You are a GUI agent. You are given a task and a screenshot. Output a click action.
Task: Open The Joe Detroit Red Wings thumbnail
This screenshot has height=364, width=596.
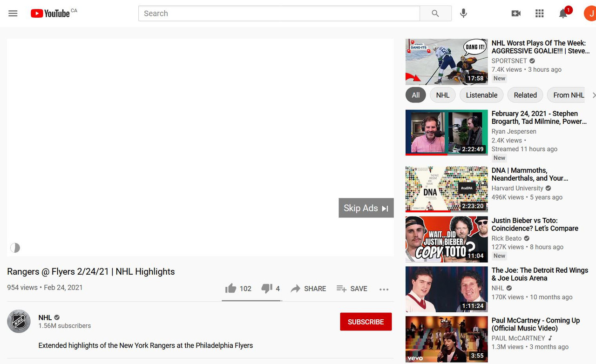click(x=447, y=289)
